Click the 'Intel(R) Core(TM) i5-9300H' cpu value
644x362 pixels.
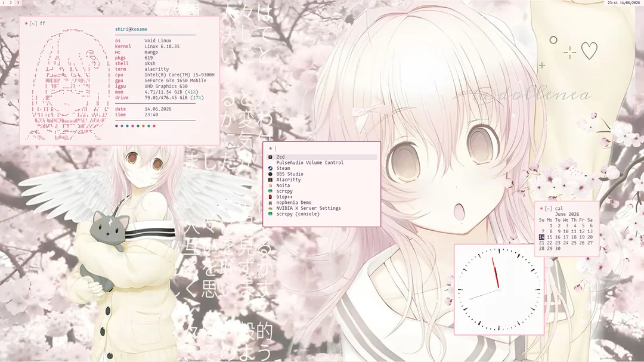click(x=179, y=75)
